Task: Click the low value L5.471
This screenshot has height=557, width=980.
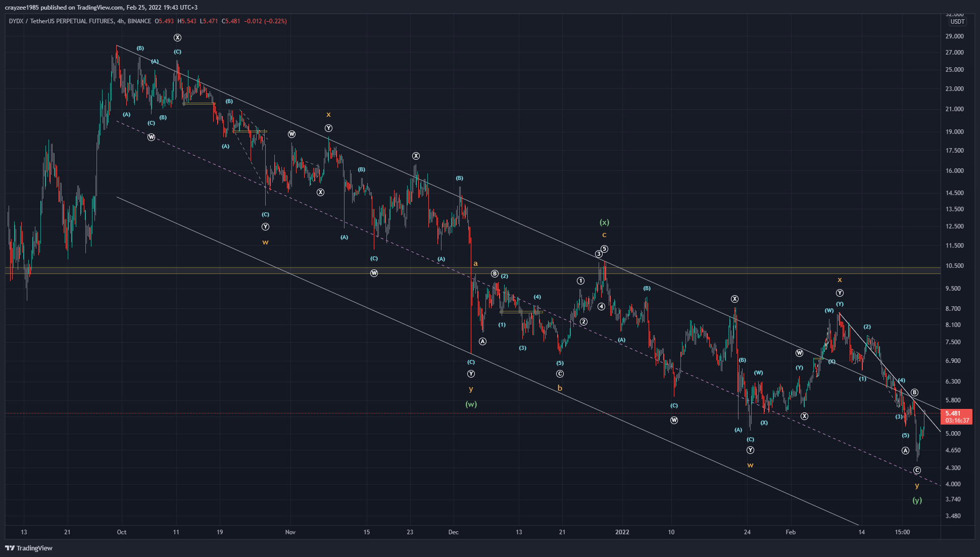Action: coord(209,21)
